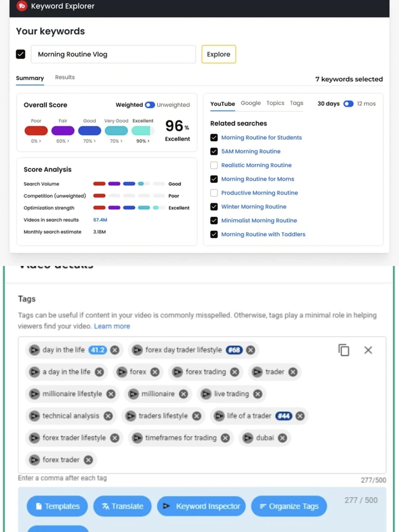Screen dimensions: 399x532
Task: Toggle the timeframe from 30 days to 12 months
Action: pos(348,104)
